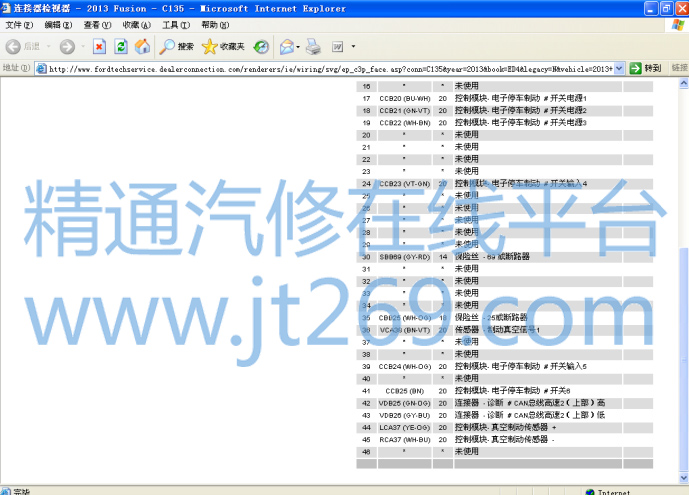Select cell RCA37 (WH-BU) in row 45
Viewport: 689px width, 495px height.
point(405,440)
